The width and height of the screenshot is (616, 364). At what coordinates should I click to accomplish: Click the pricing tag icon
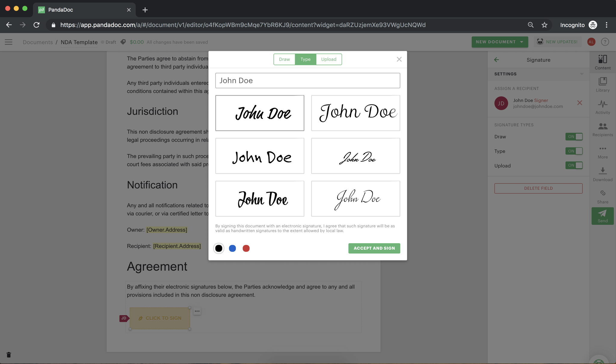pyautogui.click(x=123, y=42)
